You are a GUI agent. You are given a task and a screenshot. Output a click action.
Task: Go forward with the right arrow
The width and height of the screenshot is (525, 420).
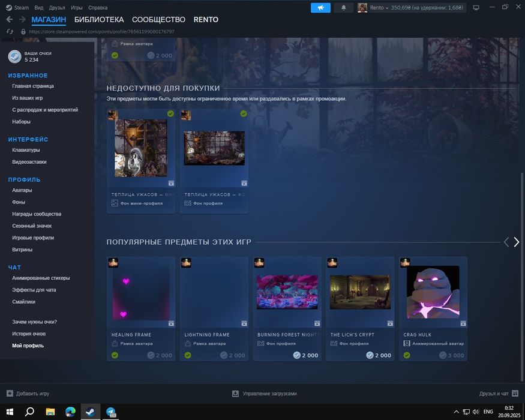22,19
